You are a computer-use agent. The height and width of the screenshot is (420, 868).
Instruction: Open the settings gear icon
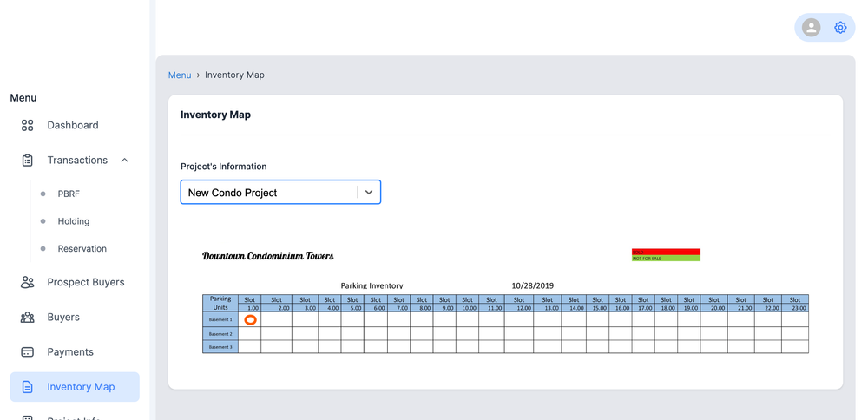click(x=840, y=28)
